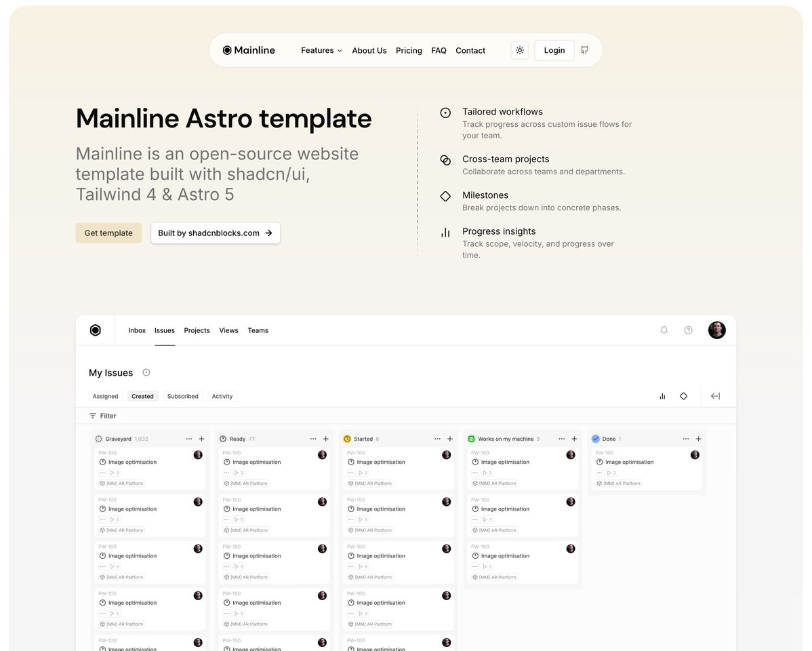Click the Milestones diamond icon
Viewport: 812px width, 651px height.
[x=445, y=196]
